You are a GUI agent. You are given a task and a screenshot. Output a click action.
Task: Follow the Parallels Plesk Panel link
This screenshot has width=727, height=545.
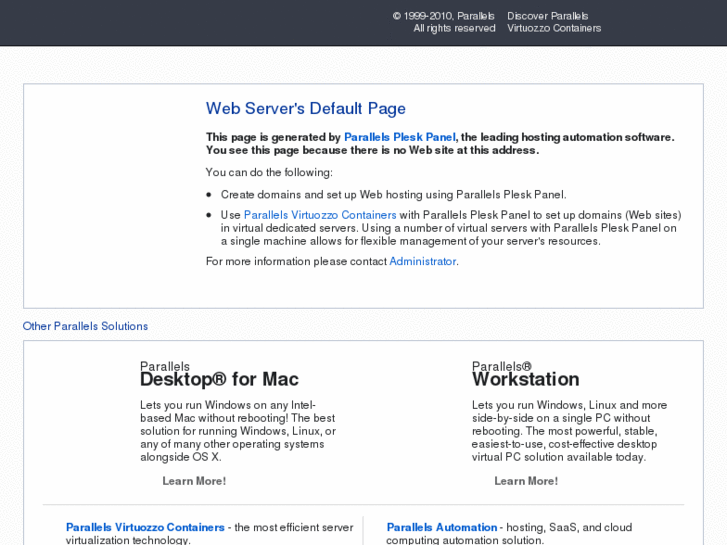tap(399, 137)
